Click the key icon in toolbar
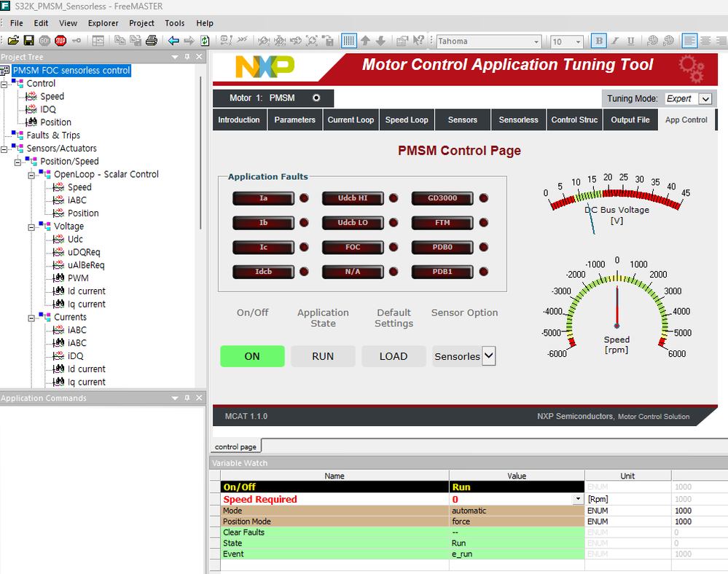The height and width of the screenshot is (574, 728). [77, 41]
